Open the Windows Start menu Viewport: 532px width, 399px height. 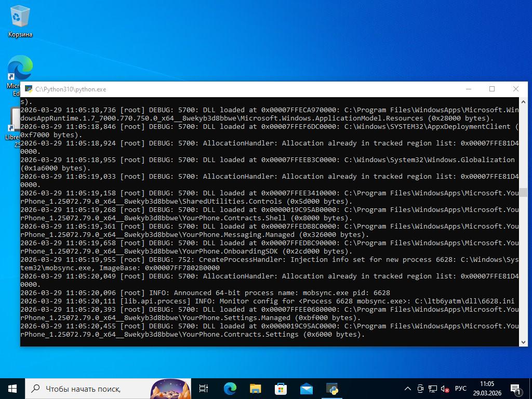point(12,389)
